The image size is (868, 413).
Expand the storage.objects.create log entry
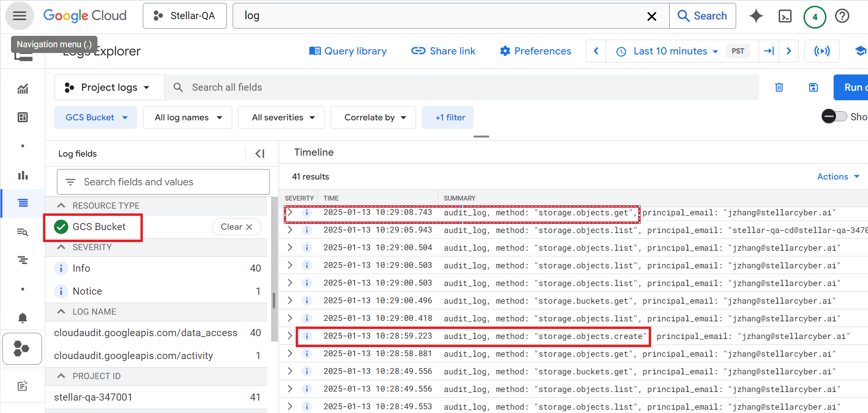[290, 336]
